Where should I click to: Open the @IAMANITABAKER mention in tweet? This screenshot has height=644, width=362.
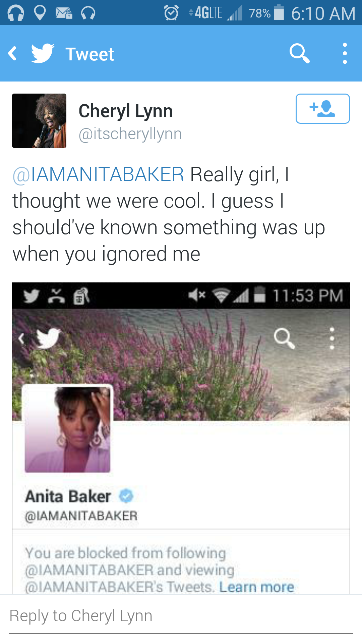coord(98,174)
